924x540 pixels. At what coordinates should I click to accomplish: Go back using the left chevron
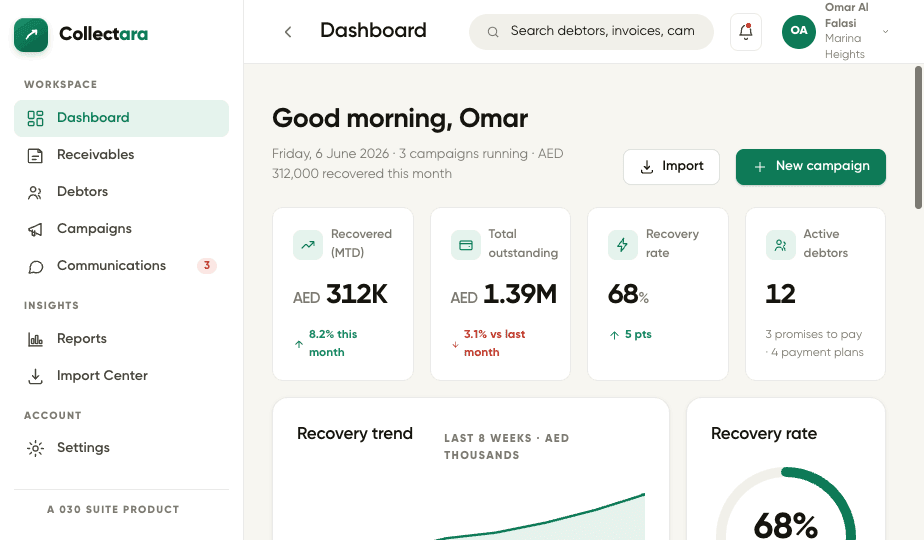pos(288,32)
